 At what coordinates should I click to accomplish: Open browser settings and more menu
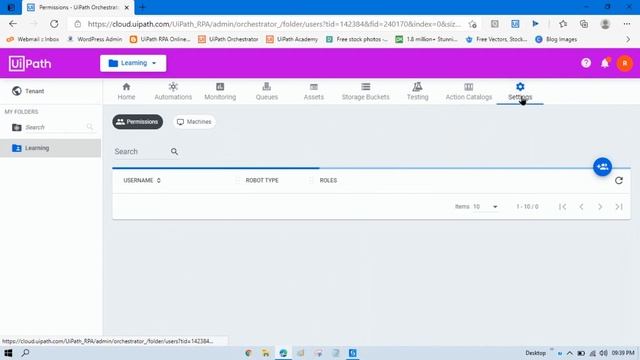click(627, 24)
